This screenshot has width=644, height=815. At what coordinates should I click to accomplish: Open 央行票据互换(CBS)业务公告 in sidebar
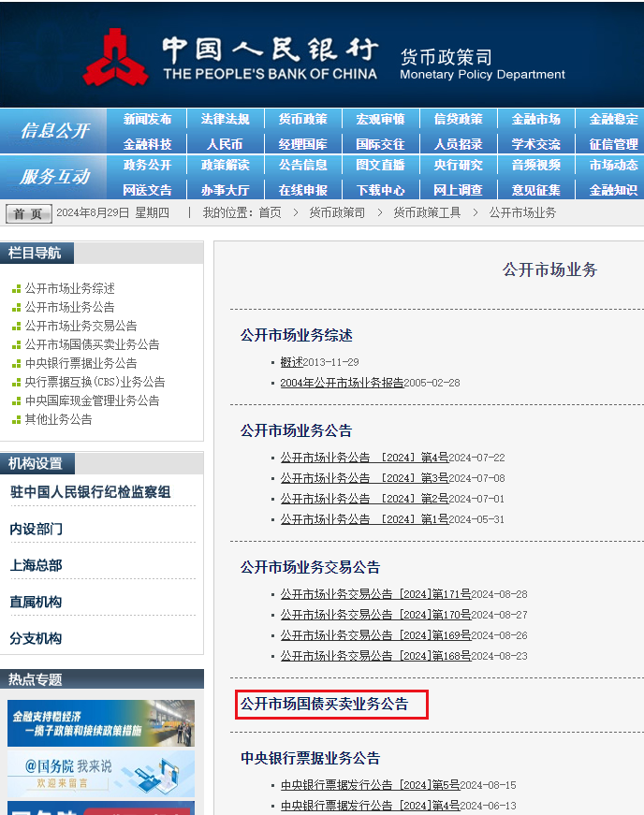(95, 382)
